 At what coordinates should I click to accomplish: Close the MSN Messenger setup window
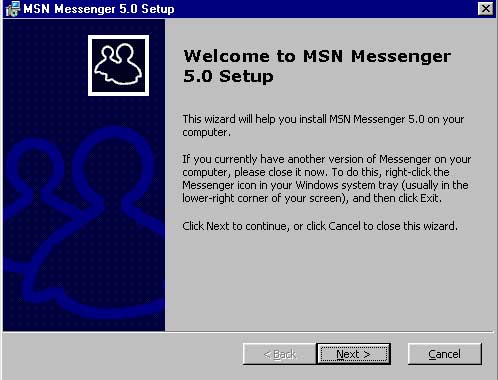coord(485,9)
